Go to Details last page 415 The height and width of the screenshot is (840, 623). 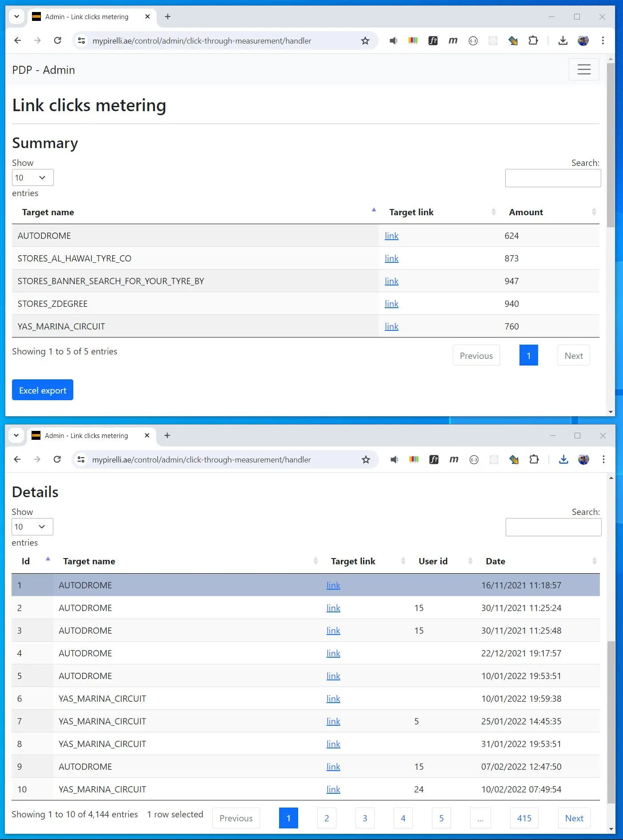(524, 818)
